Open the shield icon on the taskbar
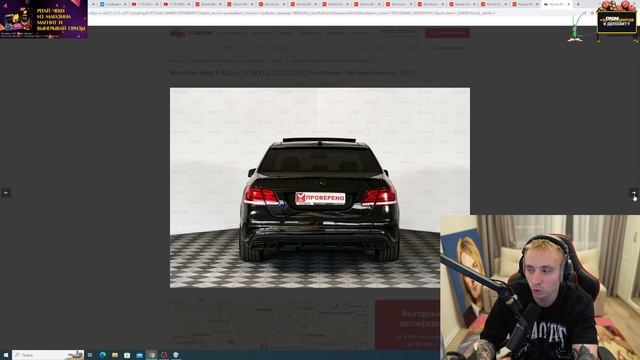The width and height of the screenshot is (640, 360). pyautogui.click(x=176, y=355)
